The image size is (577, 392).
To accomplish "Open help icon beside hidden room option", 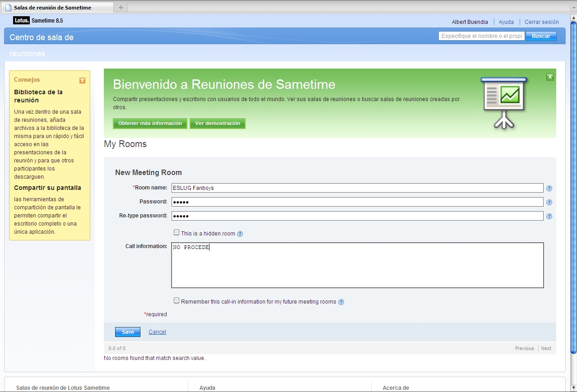I will coord(240,234).
